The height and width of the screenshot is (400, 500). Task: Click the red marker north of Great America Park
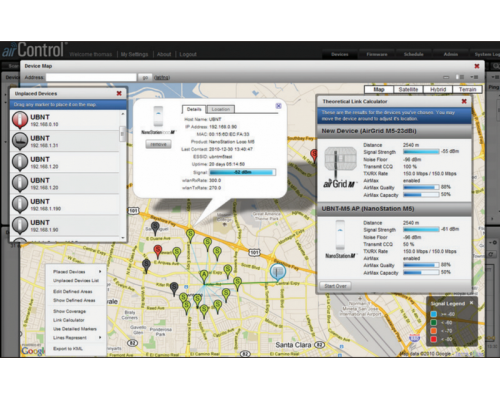[x=314, y=156]
